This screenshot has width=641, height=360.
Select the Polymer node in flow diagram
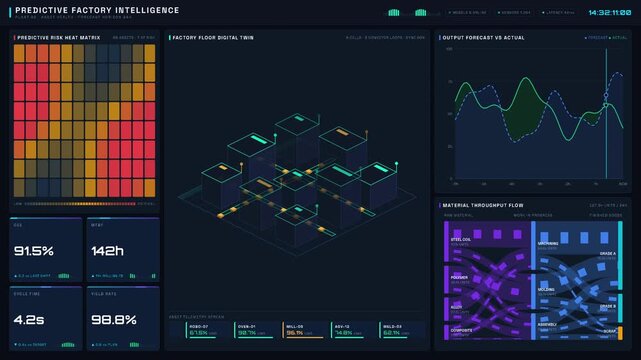446,280
